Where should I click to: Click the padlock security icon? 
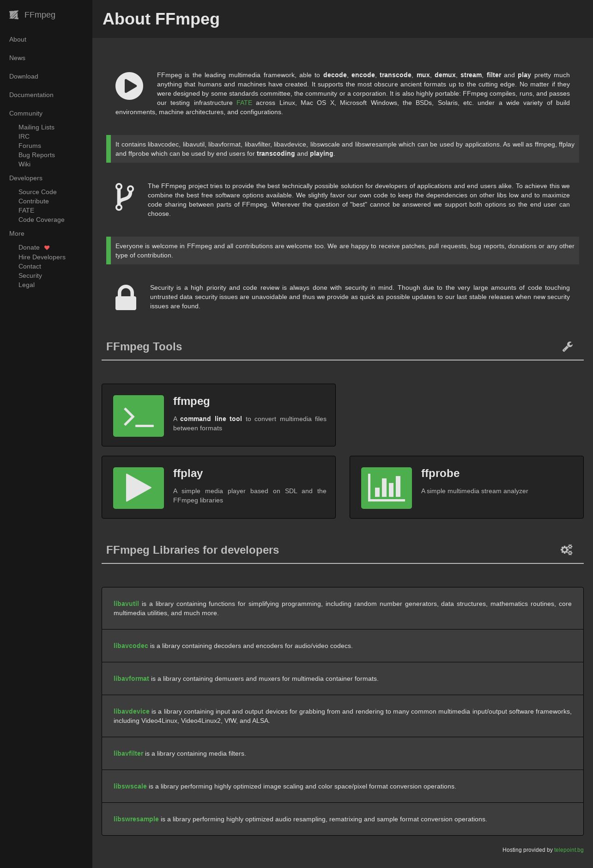pyautogui.click(x=126, y=297)
